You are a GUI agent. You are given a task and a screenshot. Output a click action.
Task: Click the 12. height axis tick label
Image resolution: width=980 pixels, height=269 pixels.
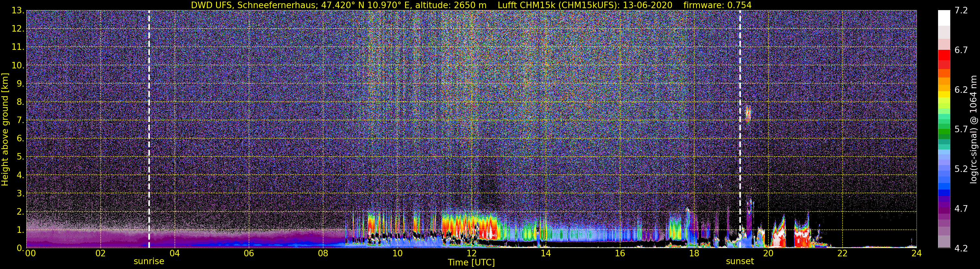[18, 29]
